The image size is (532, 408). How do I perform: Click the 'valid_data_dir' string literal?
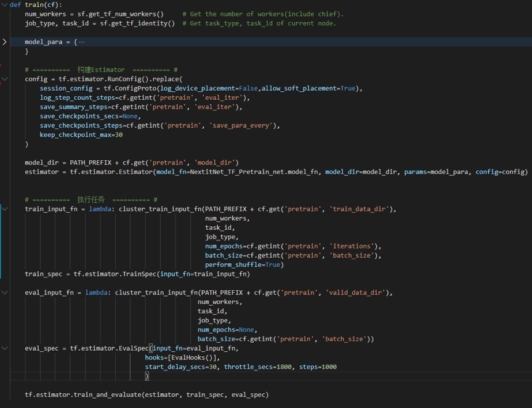click(x=356, y=293)
